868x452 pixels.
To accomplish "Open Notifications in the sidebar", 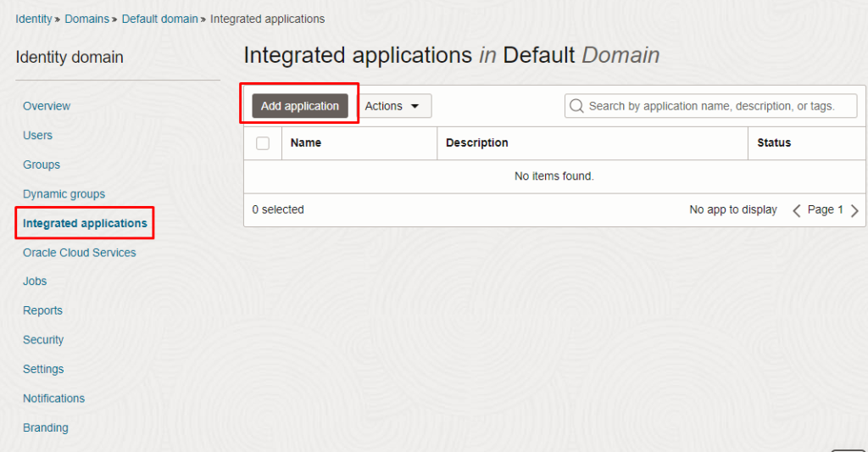I will click(53, 399).
